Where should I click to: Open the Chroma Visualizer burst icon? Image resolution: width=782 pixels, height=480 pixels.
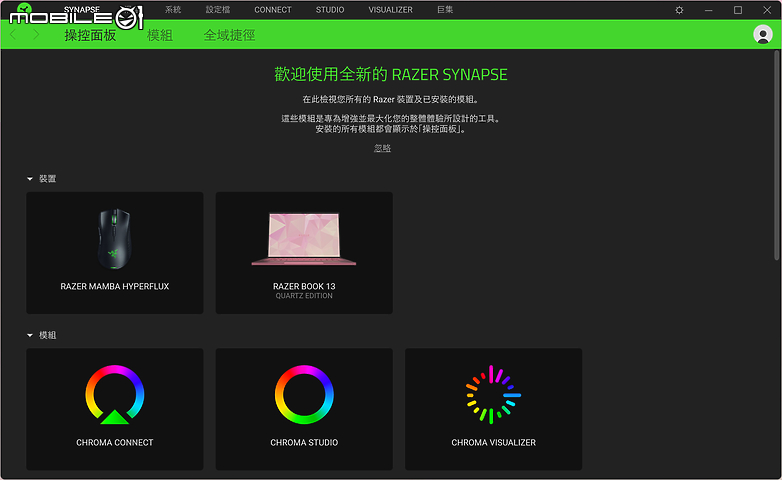493,395
